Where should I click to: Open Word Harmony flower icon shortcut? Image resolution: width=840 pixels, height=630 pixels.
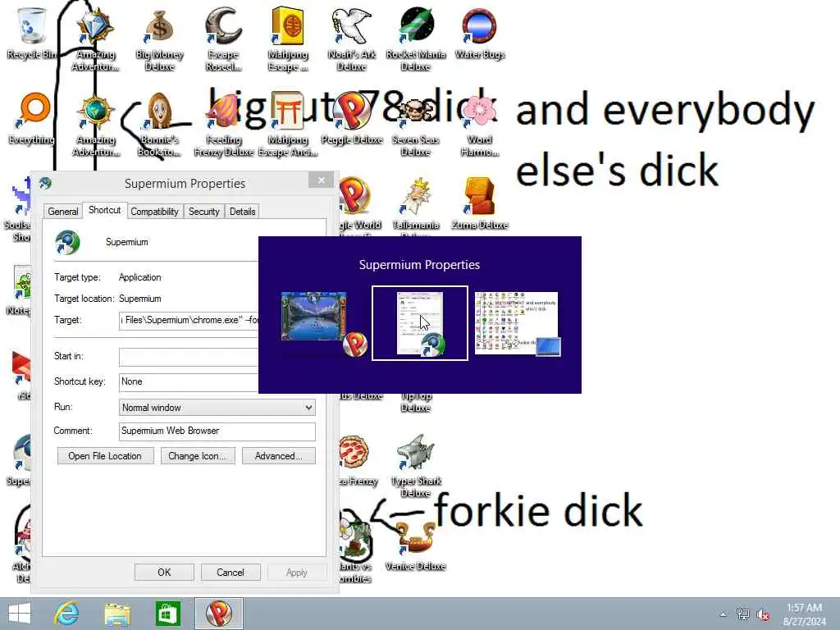pos(479,125)
